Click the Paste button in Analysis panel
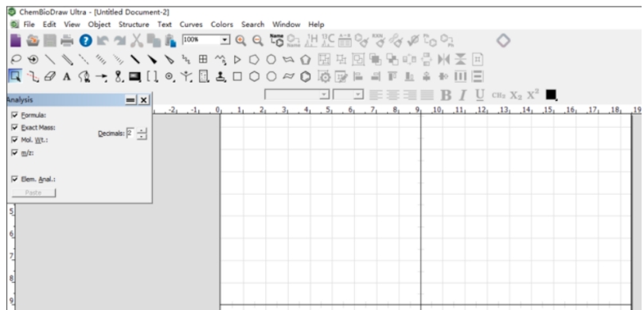 33,192
